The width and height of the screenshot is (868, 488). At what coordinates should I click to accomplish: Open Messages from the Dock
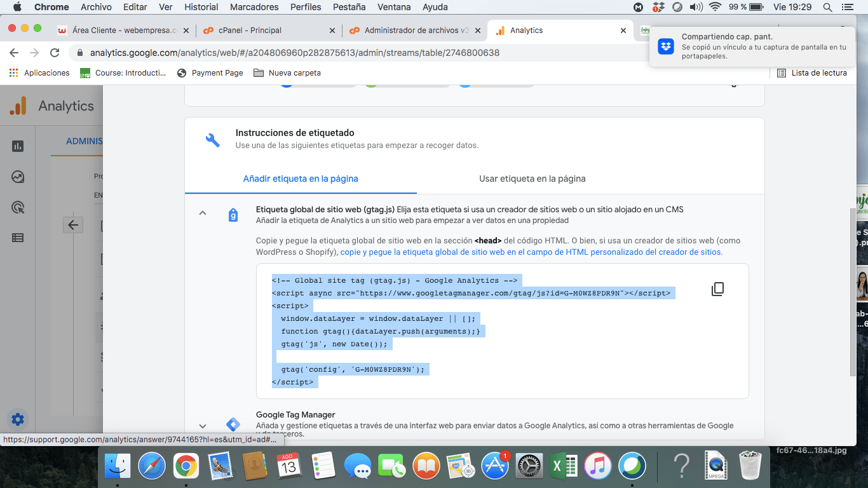coord(357,467)
